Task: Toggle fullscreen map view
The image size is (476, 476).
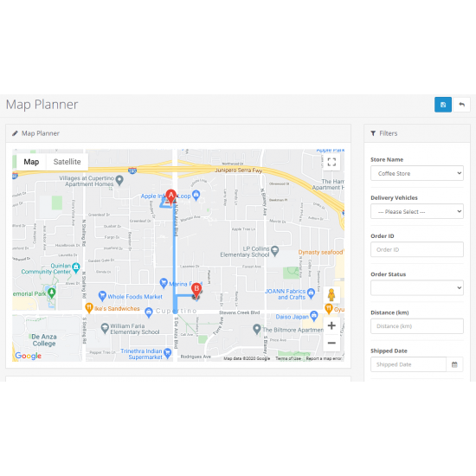Action: 331,162
